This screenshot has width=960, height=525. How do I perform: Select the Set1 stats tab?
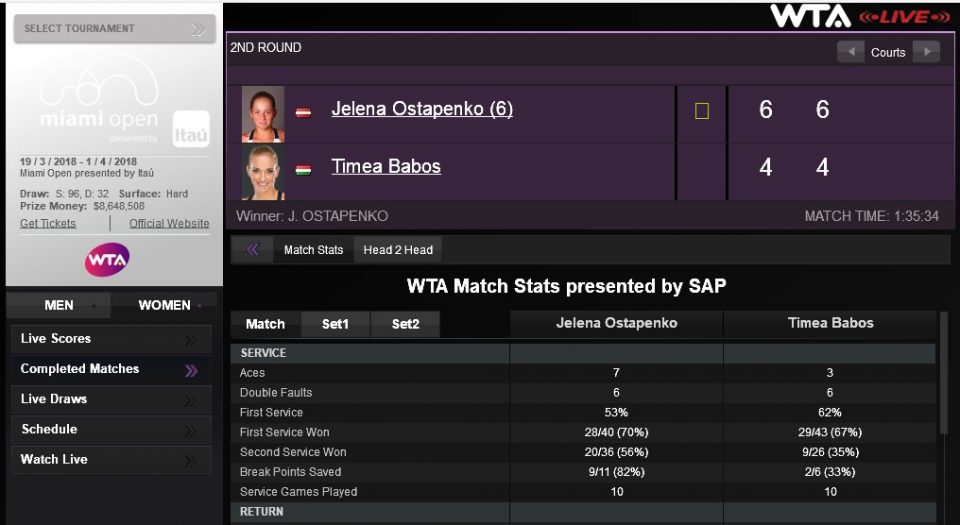coord(336,324)
